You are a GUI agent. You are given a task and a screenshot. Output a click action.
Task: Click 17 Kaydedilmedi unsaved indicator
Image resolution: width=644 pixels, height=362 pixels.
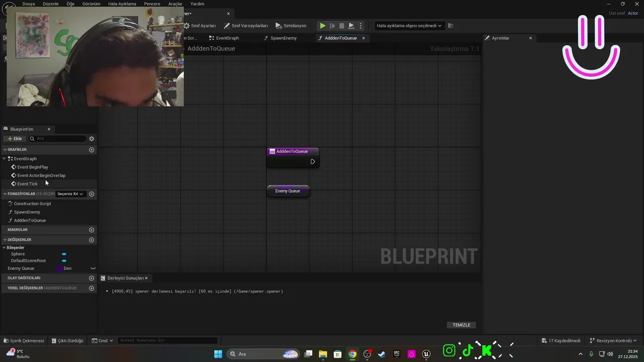pos(561,341)
